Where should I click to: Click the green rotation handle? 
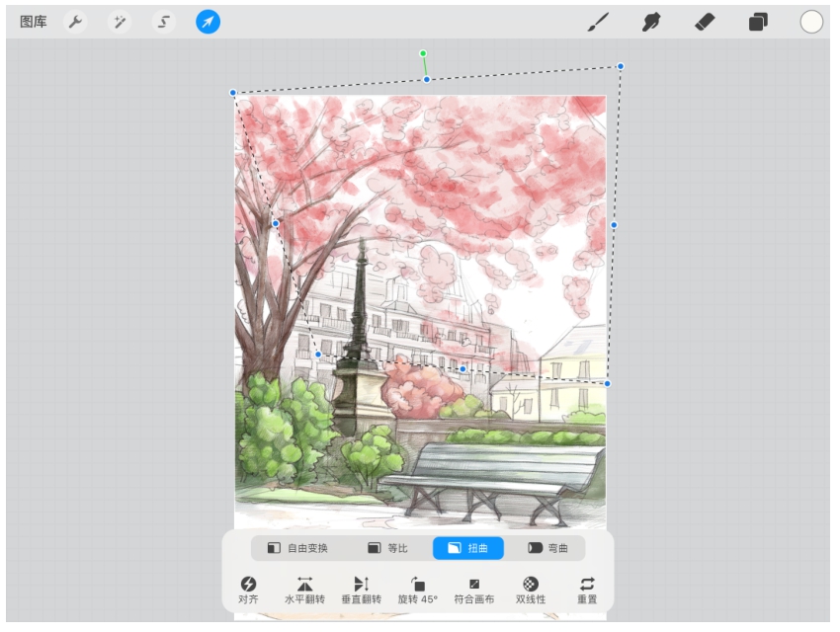pos(423,53)
